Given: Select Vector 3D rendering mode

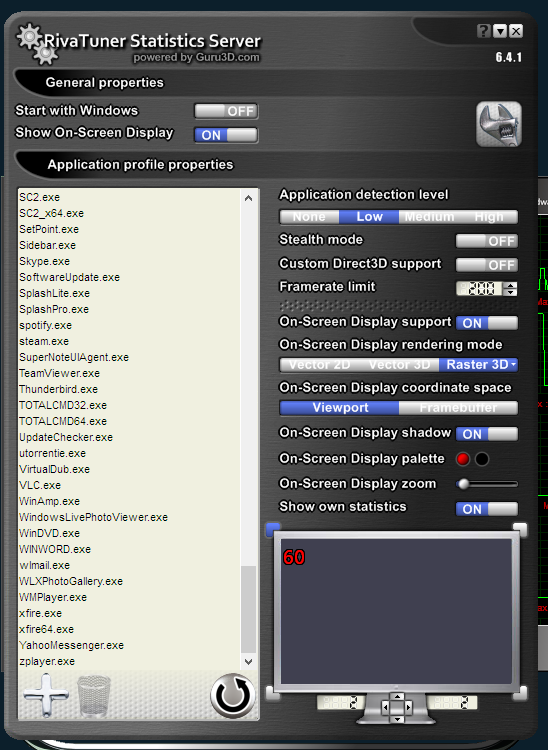Looking at the screenshot, I should (399, 364).
